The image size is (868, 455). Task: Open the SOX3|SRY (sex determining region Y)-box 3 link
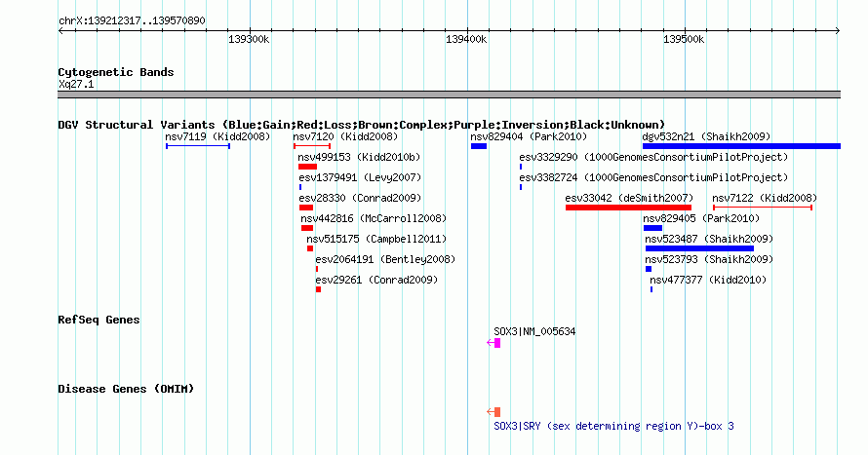tap(613, 426)
